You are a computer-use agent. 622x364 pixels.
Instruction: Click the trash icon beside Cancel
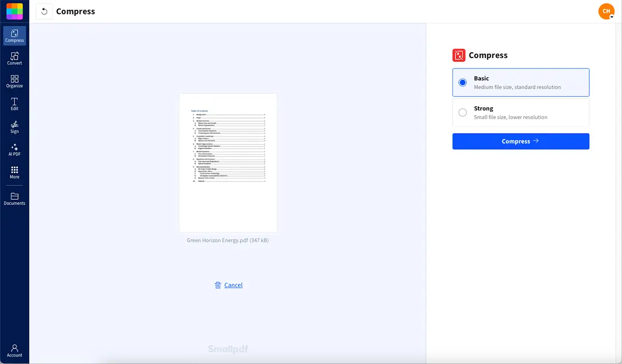click(218, 285)
